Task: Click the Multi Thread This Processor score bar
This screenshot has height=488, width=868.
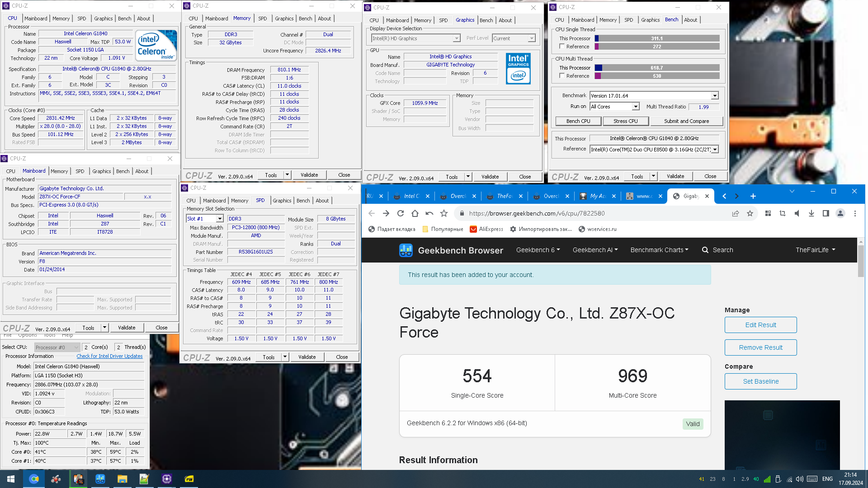Action: pos(657,68)
